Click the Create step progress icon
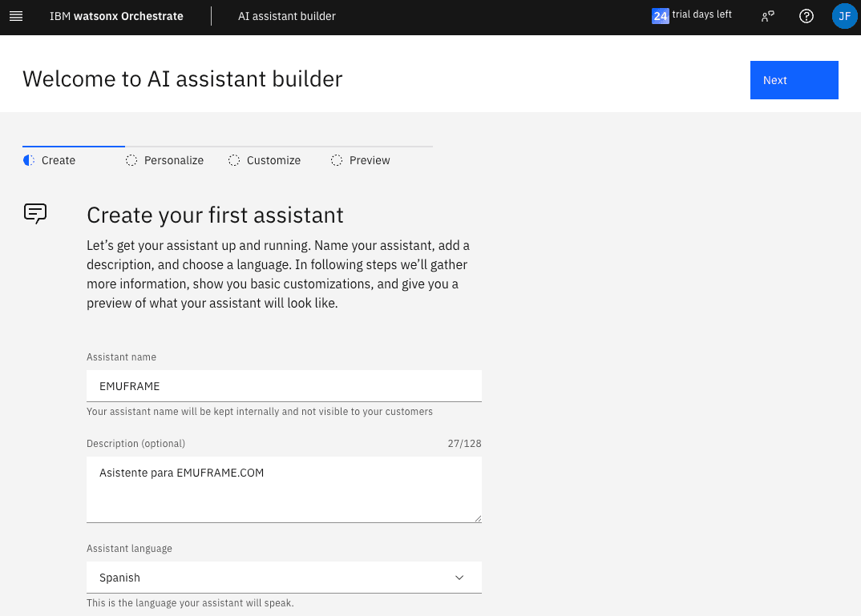 [29, 160]
